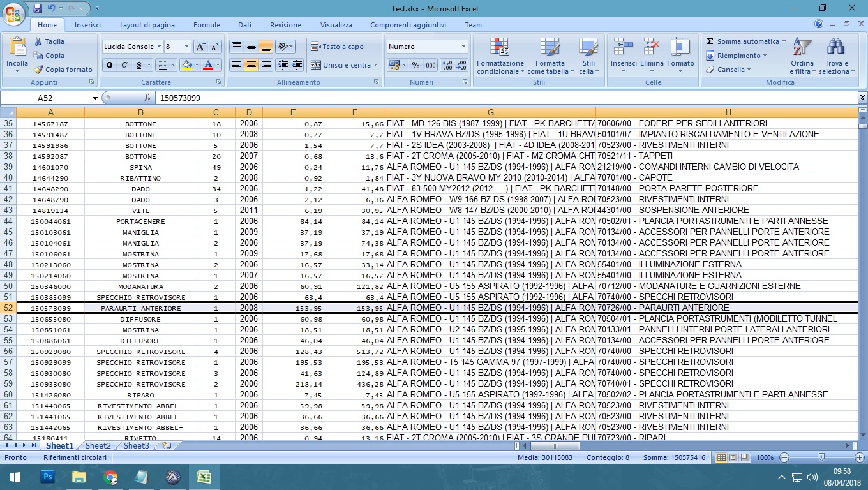This screenshot has width=868, height=490.
Task: Open the Numero number format dropdown
Action: tap(463, 47)
